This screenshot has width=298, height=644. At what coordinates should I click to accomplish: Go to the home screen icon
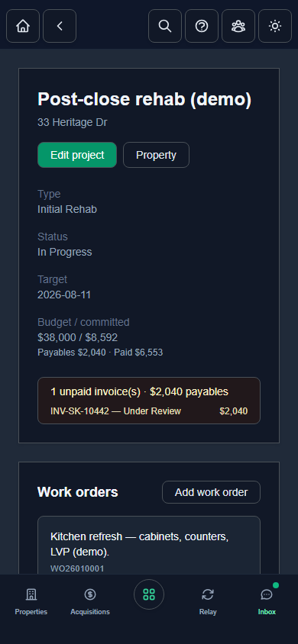point(23,26)
